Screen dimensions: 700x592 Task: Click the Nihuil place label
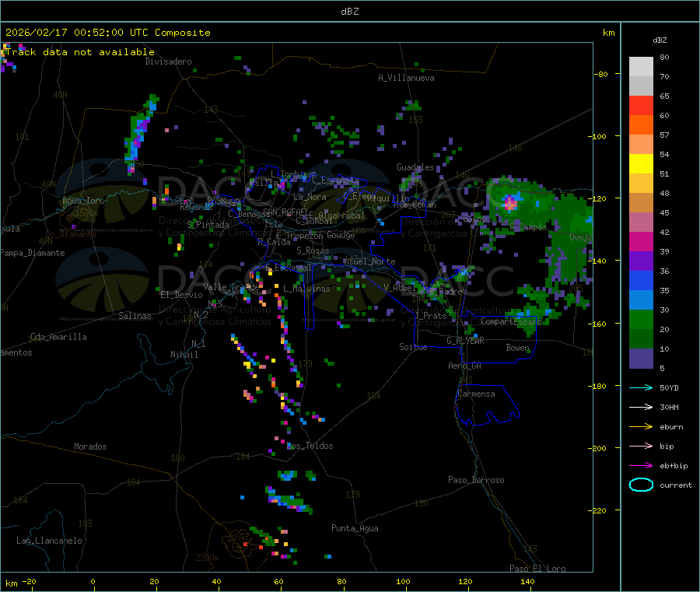(x=184, y=355)
